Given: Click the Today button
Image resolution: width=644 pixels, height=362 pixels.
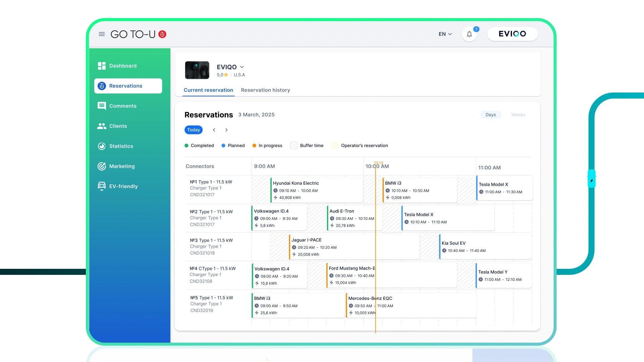Looking at the screenshot, I should tap(194, 130).
